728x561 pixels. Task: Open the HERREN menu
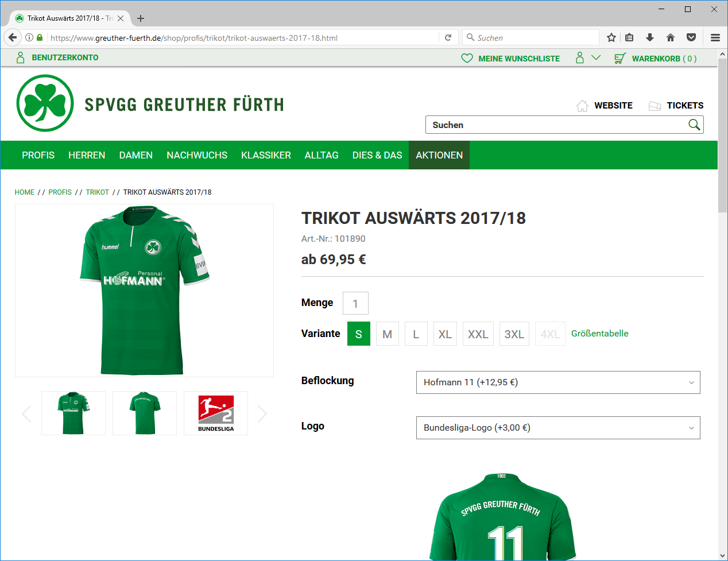[87, 155]
